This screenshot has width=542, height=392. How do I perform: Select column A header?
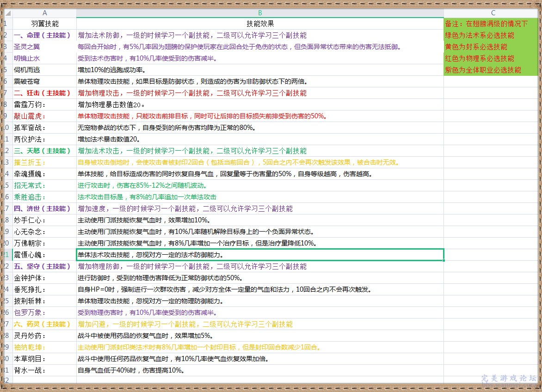tap(44, 13)
